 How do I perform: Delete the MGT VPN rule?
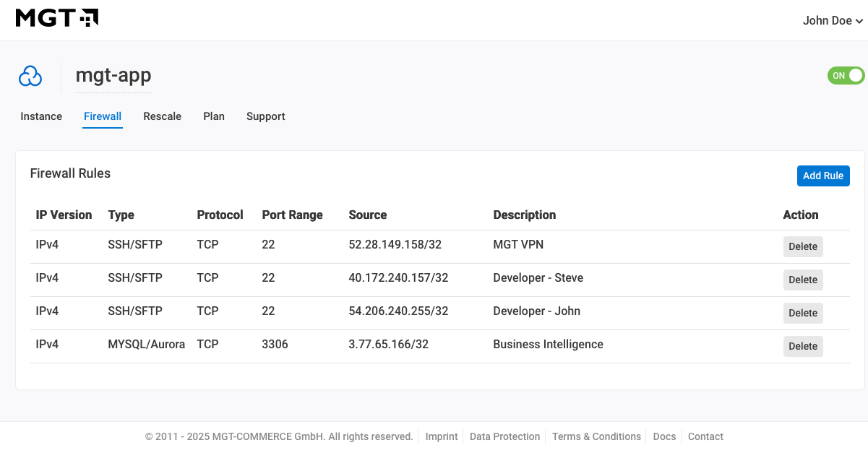point(803,246)
